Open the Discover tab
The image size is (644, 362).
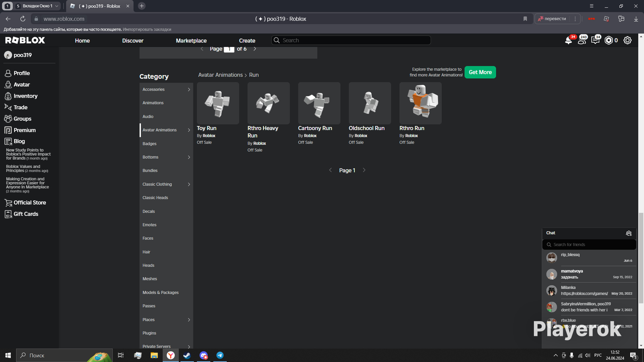pos(133,41)
